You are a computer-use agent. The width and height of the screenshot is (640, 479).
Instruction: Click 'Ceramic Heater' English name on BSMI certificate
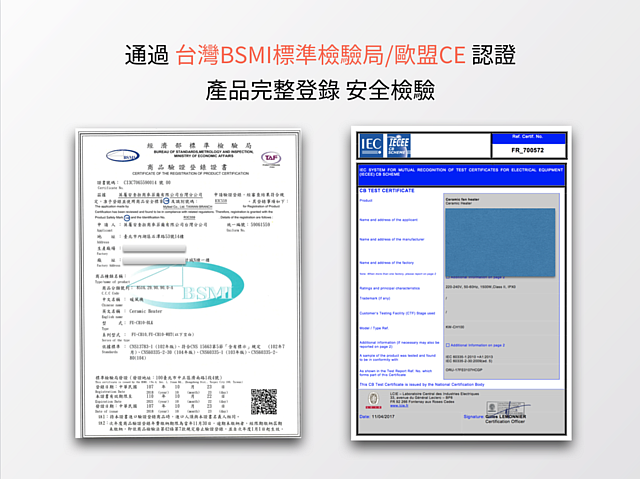point(146,311)
